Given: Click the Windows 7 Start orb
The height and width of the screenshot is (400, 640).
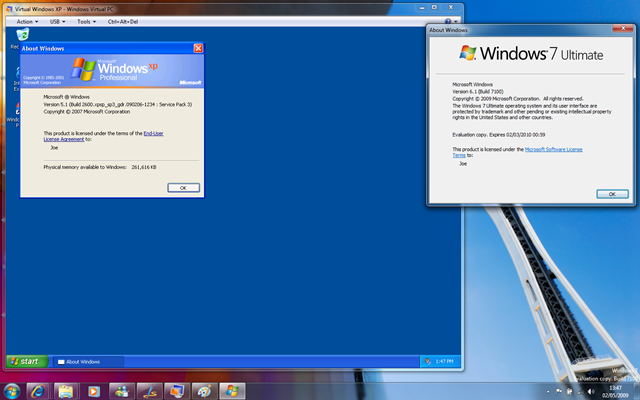Looking at the screenshot, I should coord(11,391).
